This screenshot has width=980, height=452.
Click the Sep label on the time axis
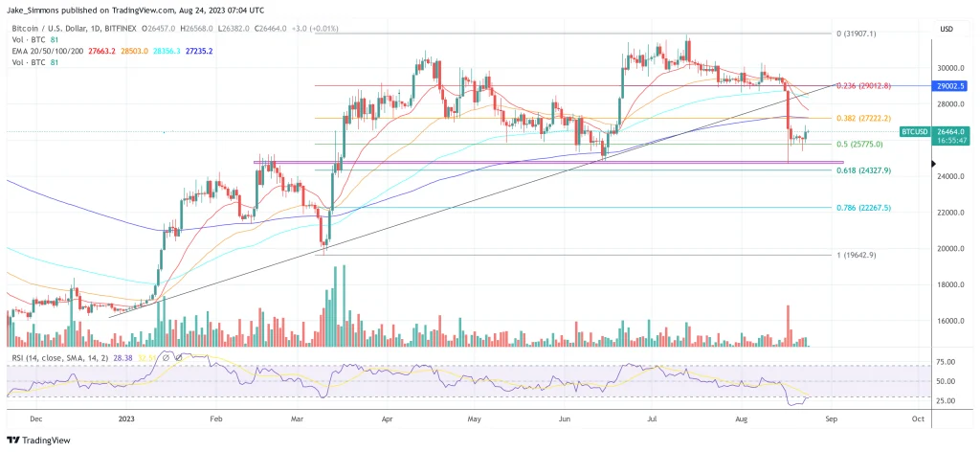830,418
